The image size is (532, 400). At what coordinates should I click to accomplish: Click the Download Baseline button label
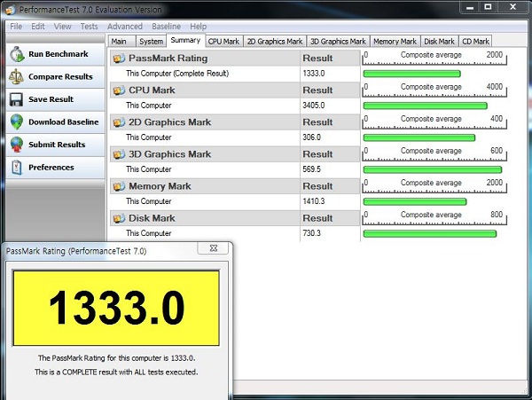coord(64,122)
